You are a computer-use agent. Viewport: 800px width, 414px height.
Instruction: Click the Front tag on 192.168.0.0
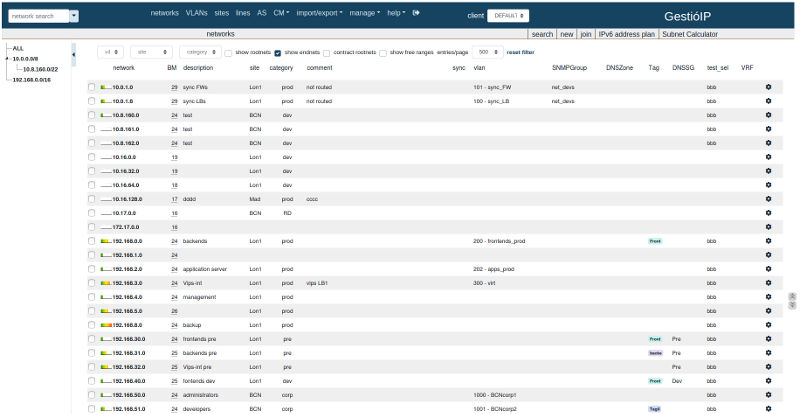click(655, 241)
